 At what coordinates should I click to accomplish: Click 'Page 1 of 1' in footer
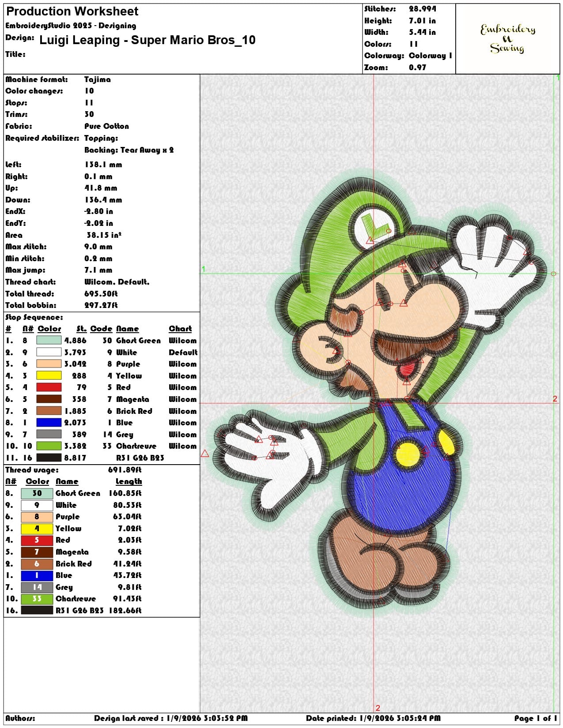[x=535, y=718]
